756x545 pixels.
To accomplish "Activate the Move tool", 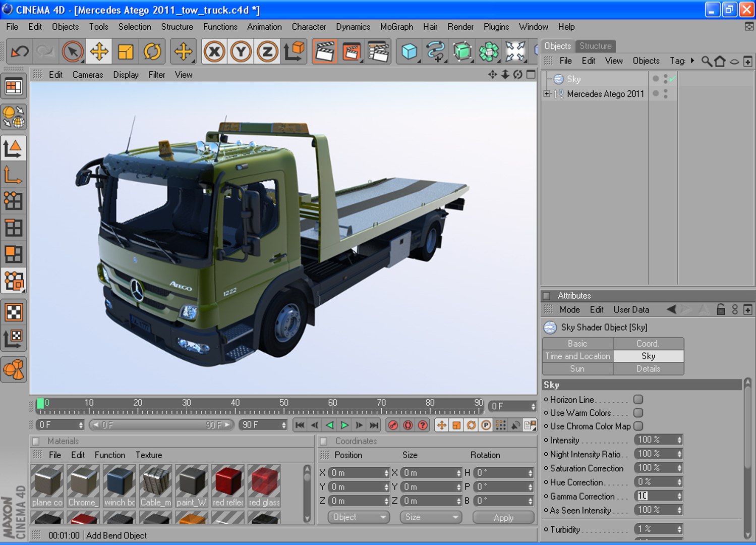I will 99,51.
